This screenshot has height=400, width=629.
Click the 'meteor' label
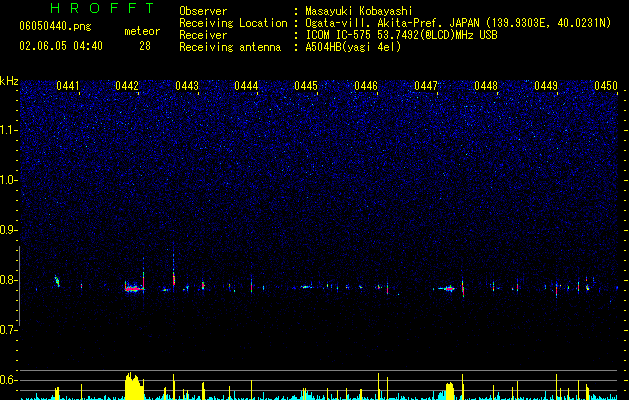pyautogui.click(x=142, y=31)
